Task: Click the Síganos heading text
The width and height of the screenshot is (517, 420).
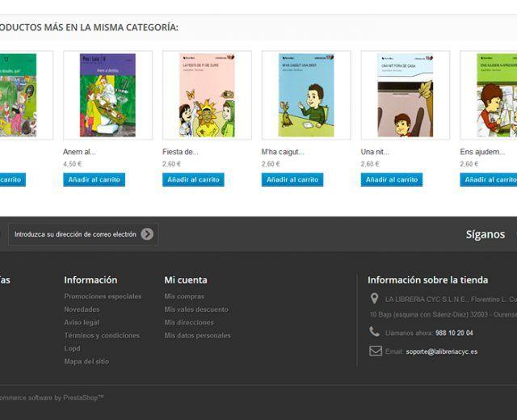Action: click(x=485, y=234)
